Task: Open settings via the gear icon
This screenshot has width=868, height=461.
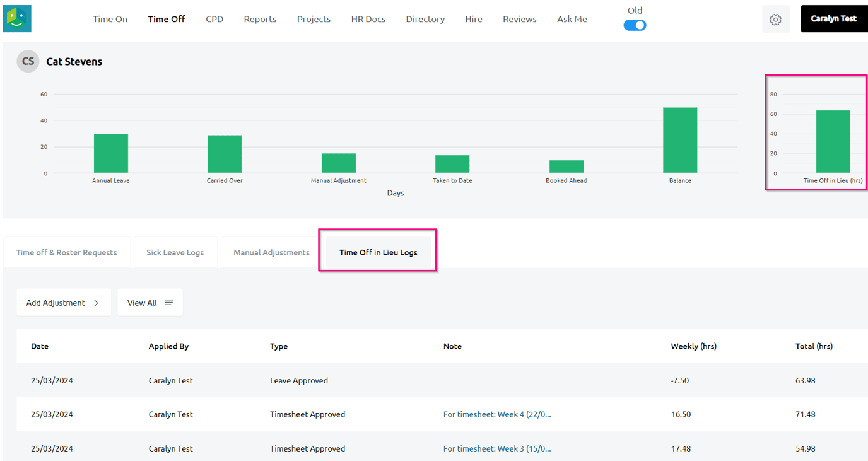Action: point(775,20)
